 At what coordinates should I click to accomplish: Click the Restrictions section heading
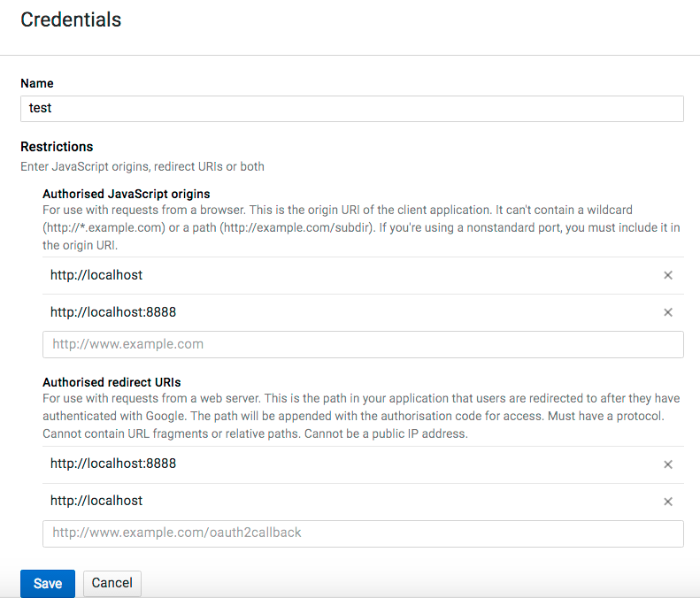[x=57, y=146]
